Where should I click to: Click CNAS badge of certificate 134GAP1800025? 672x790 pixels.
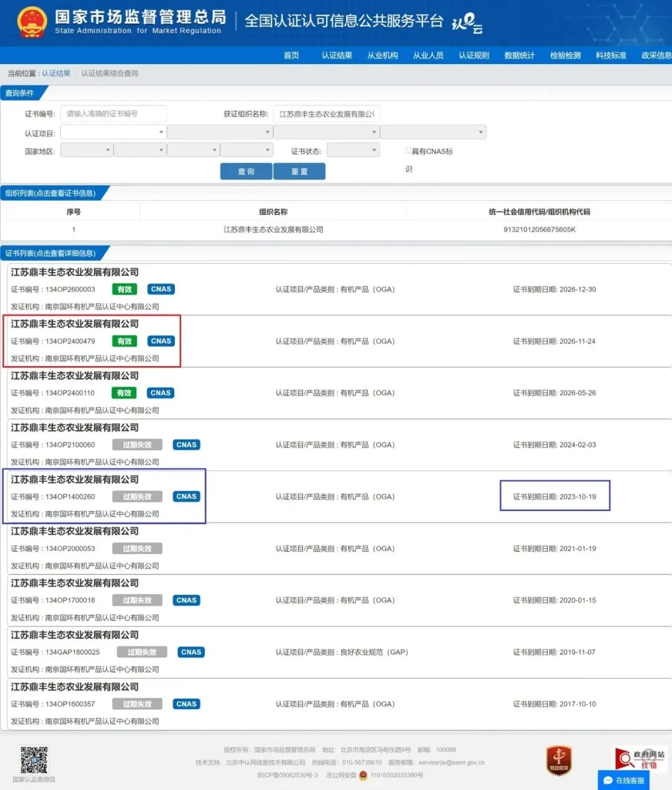point(191,652)
